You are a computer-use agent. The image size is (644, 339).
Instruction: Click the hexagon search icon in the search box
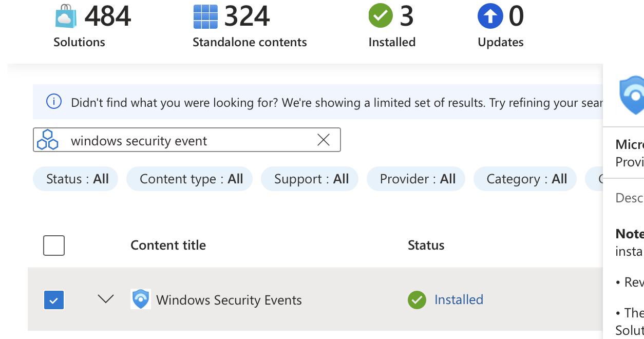tap(48, 139)
